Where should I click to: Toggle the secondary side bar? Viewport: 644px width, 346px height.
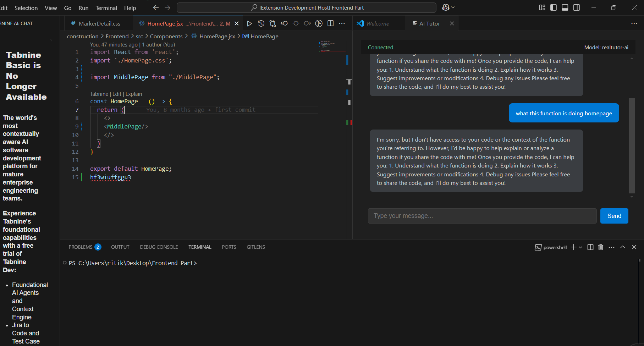click(x=577, y=7)
